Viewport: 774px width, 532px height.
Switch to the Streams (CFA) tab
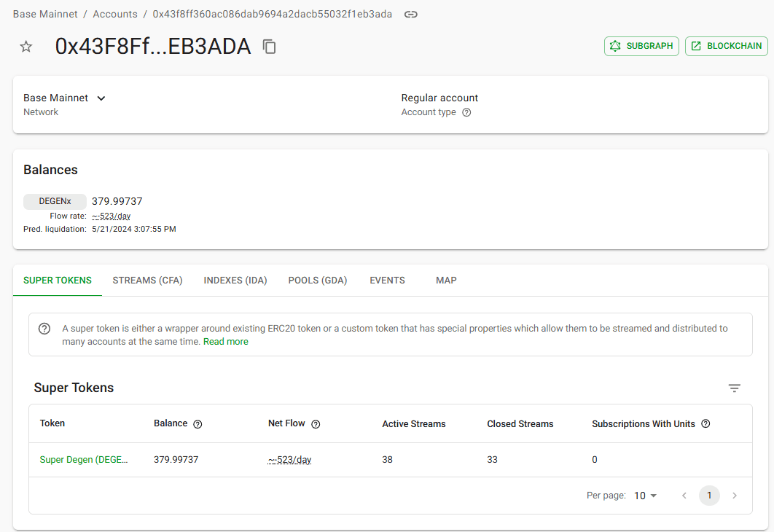click(x=148, y=281)
